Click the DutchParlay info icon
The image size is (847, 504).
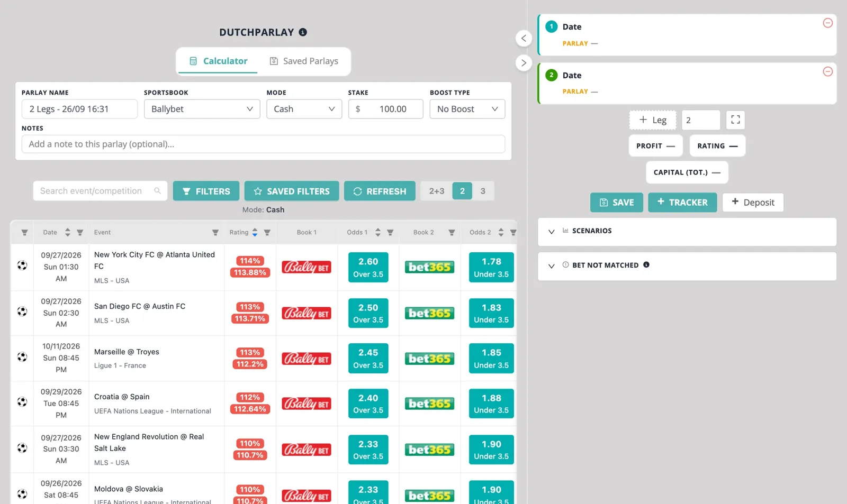(x=303, y=32)
